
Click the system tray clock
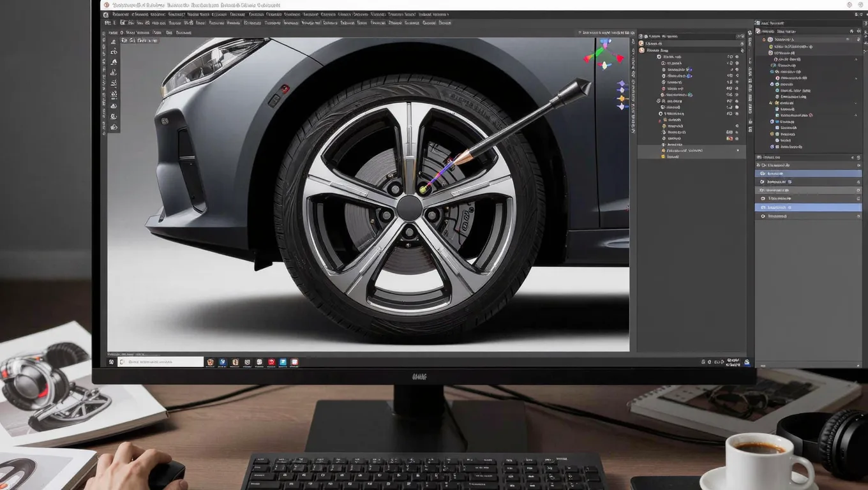(733, 362)
